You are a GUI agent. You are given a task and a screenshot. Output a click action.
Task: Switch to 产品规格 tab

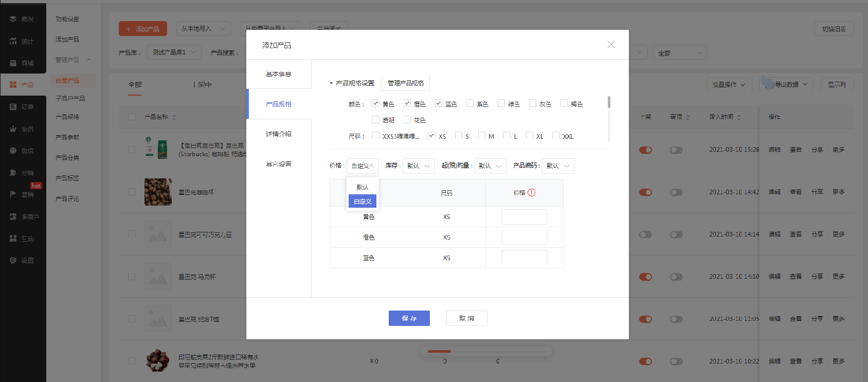pos(279,104)
